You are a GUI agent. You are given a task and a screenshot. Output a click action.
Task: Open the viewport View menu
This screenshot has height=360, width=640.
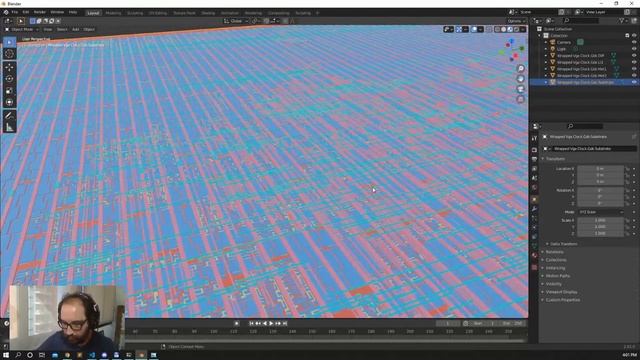point(48,29)
